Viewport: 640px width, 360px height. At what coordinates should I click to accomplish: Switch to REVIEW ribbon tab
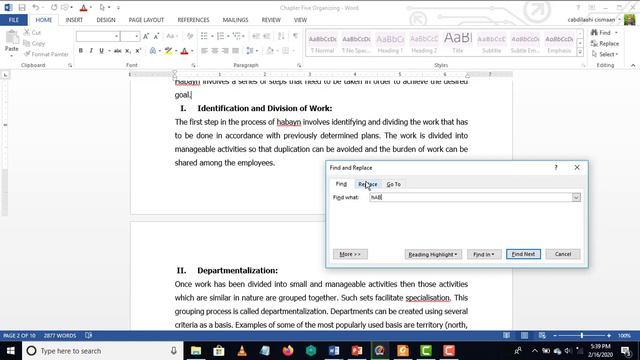271,20
